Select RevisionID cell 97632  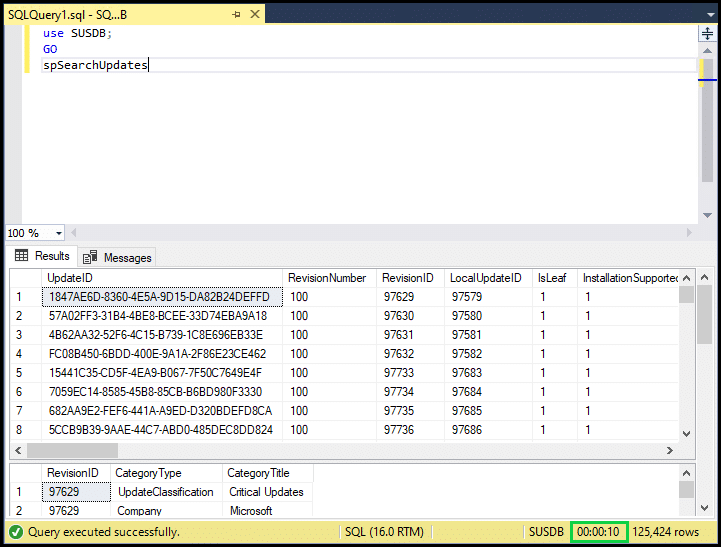(x=410, y=354)
